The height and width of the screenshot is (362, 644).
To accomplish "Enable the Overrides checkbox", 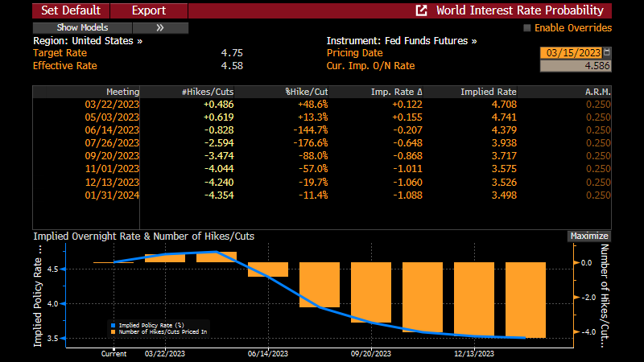I will point(527,27).
